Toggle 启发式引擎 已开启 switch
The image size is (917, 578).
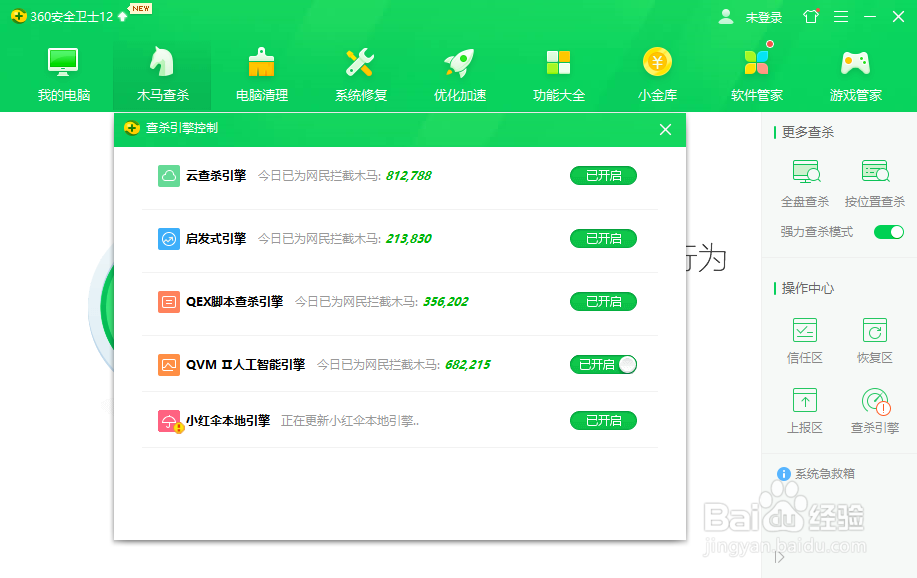click(x=604, y=239)
